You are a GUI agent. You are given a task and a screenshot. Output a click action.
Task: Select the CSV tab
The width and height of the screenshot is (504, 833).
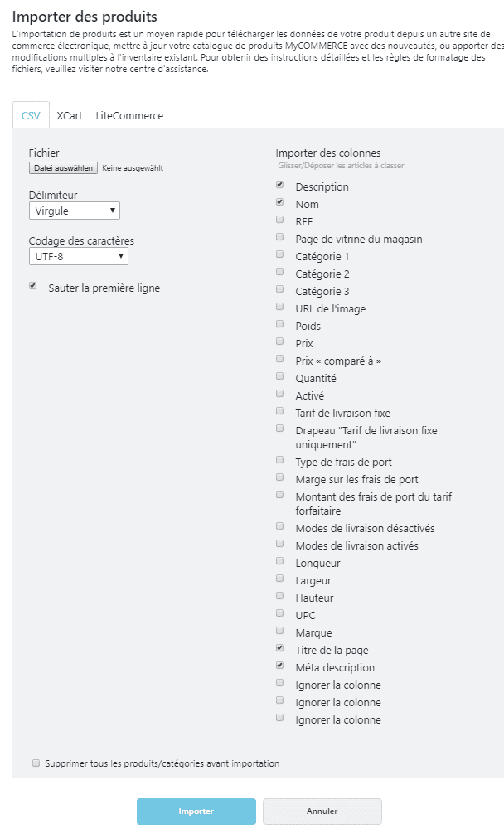point(31,115)
